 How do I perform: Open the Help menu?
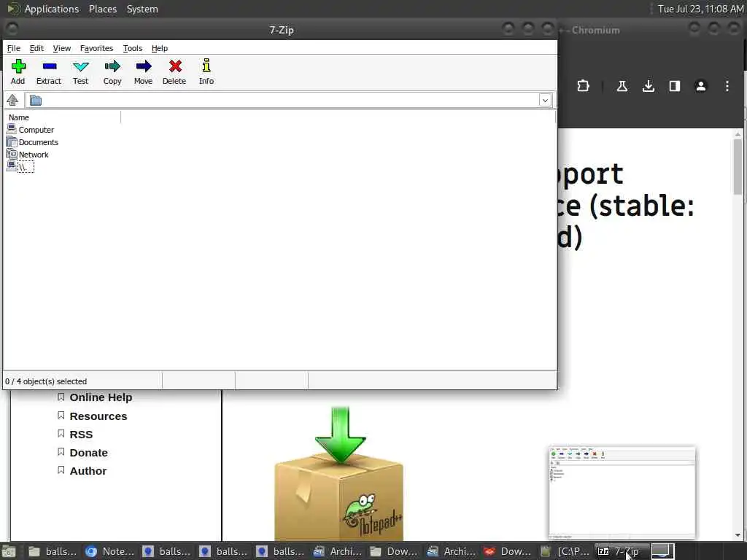(160, 48)
